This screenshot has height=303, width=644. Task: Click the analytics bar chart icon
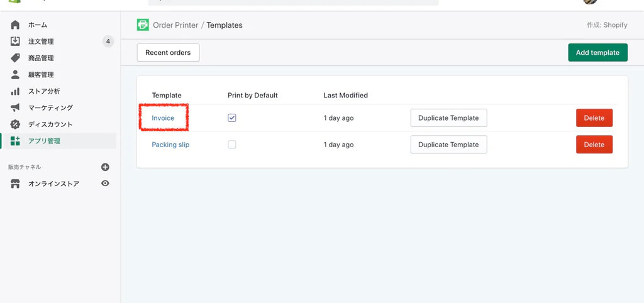[x=15, y=91]
